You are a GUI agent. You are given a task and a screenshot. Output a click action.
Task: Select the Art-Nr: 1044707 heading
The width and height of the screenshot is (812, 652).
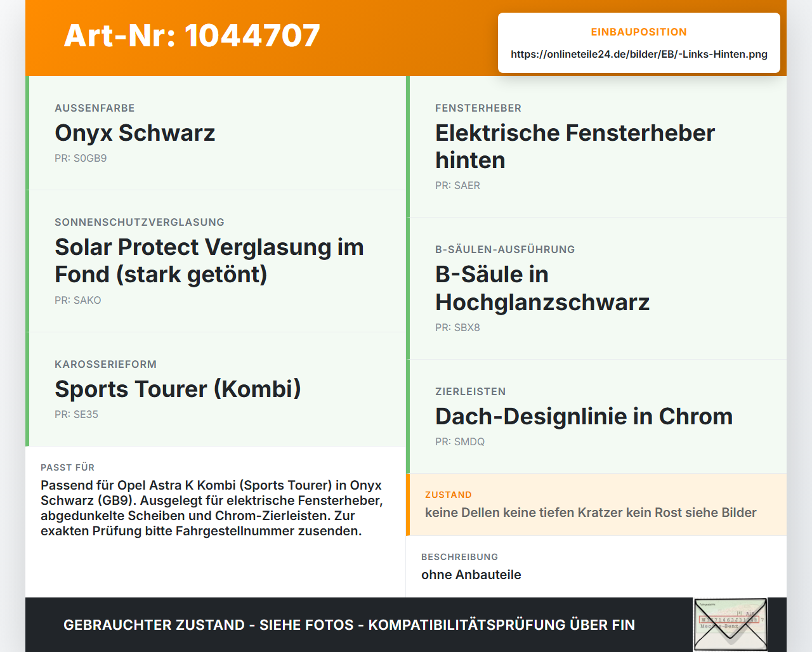pyautogui.click(x=192, y=36)
